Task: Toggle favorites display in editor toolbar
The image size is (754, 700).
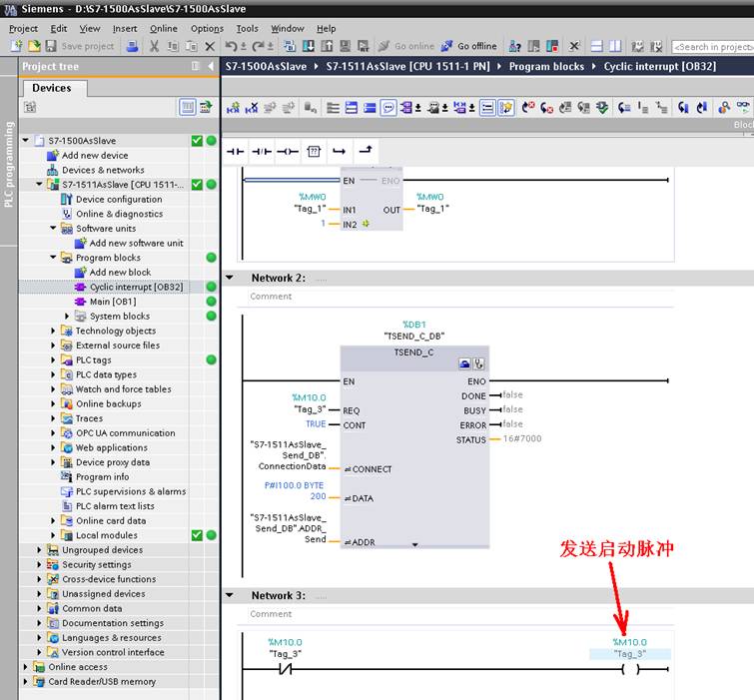Action: pyautogui.click(x=506, y=108)
